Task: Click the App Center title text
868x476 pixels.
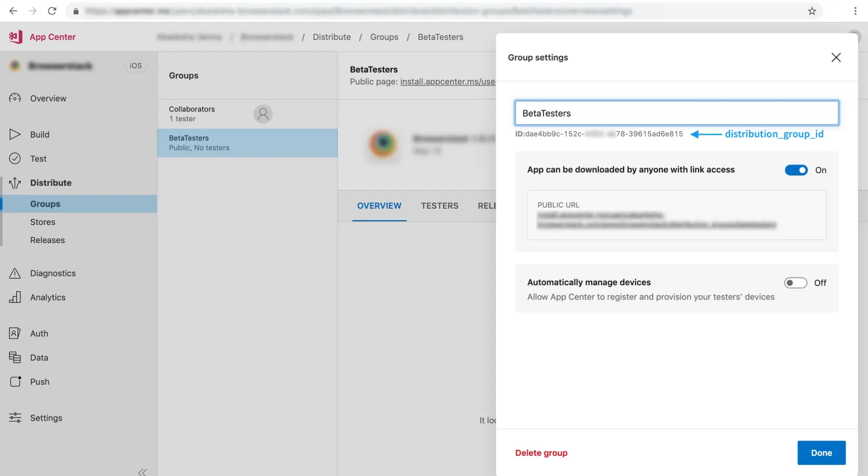Action: pyautogui.click(x=52, y=37)
